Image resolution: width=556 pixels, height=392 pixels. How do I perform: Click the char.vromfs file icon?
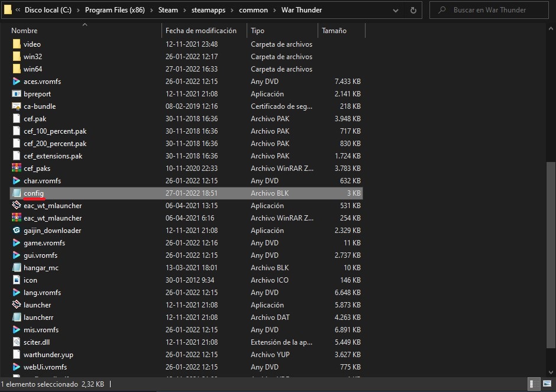pyautogui.click(x=17, y=181)
